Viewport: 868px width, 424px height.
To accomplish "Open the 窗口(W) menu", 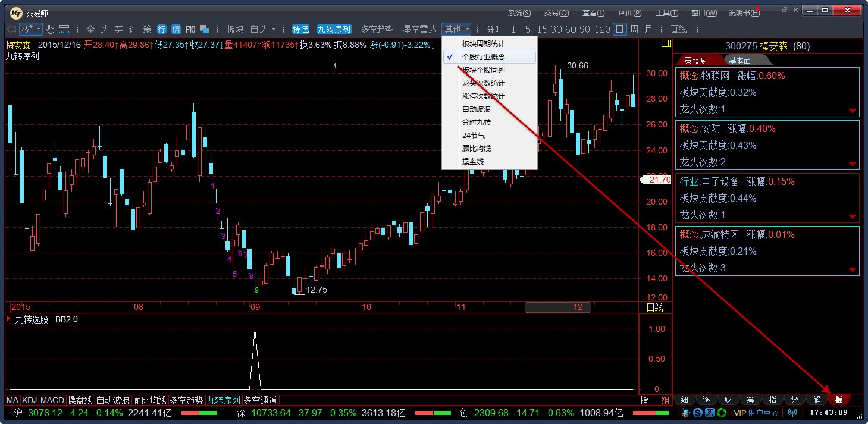I will [704, 13].
